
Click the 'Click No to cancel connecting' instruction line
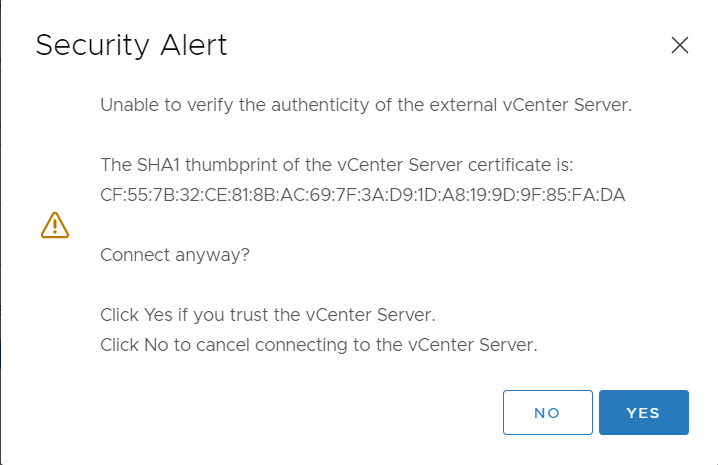319,345
